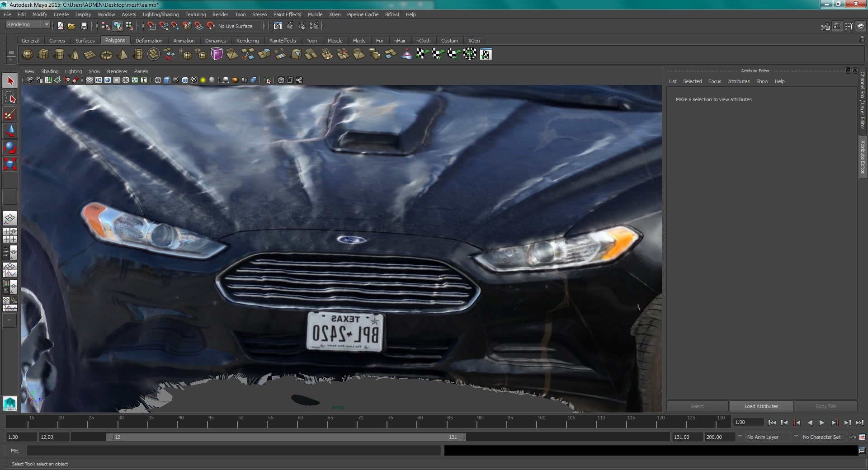The width and height of the screenshot is (868, 470).
Task: Create a polygon cone from shelf
Action: pyautogui.click(x=75, y=54)
